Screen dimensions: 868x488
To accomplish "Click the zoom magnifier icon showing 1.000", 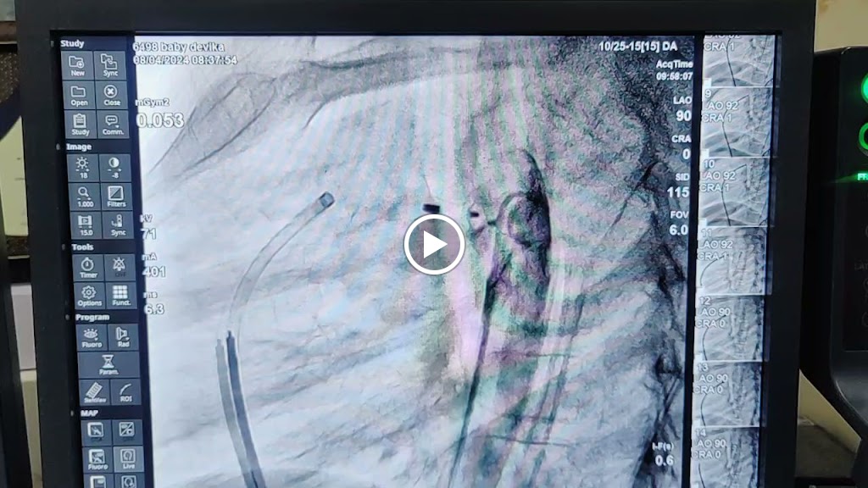I will coord(84,197).
